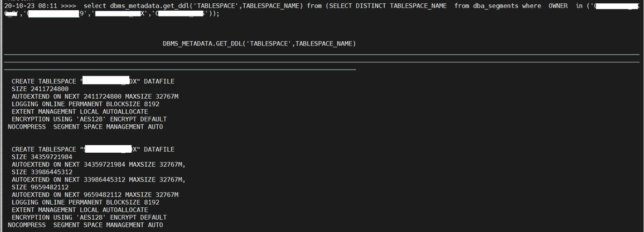Click "AUTOEXTEND ON NEXT 2411724800 MAXSIZE 32767M"
The height and width of the screenshot is (232, 644).
[x=95, y=96]
